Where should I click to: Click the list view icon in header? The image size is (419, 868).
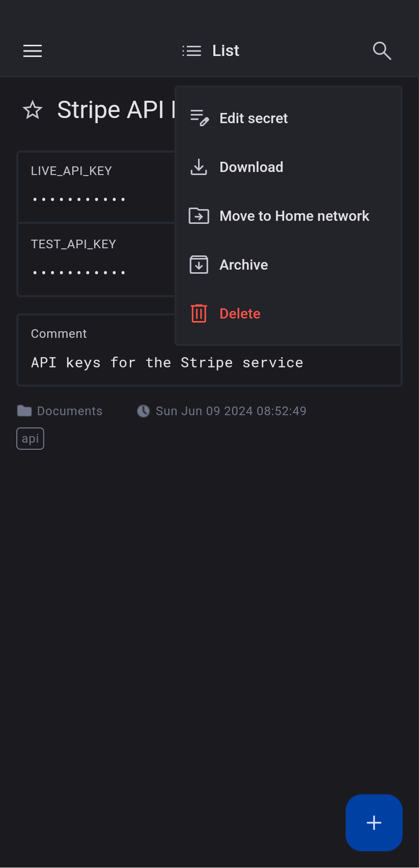tap(192, 51)
